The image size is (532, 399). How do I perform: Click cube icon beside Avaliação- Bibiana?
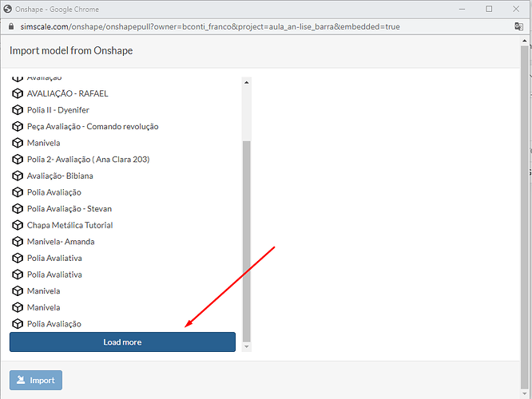(18, 176)
